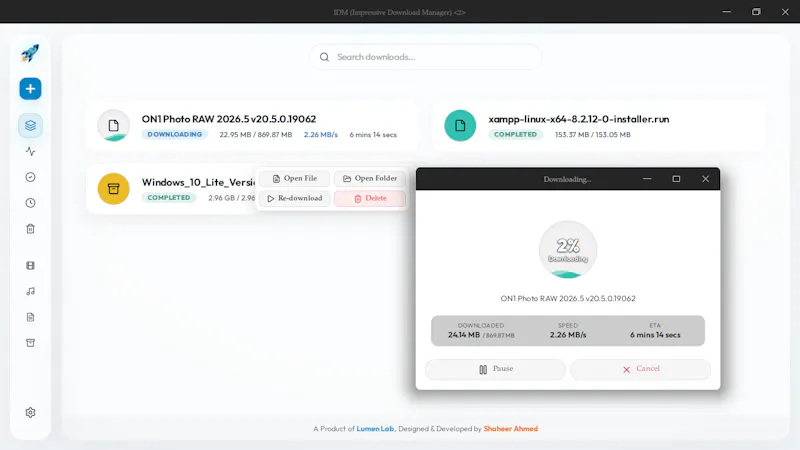Open the LumenLab link in footer
The image size is (800, 450).
(x=375, y=429)
